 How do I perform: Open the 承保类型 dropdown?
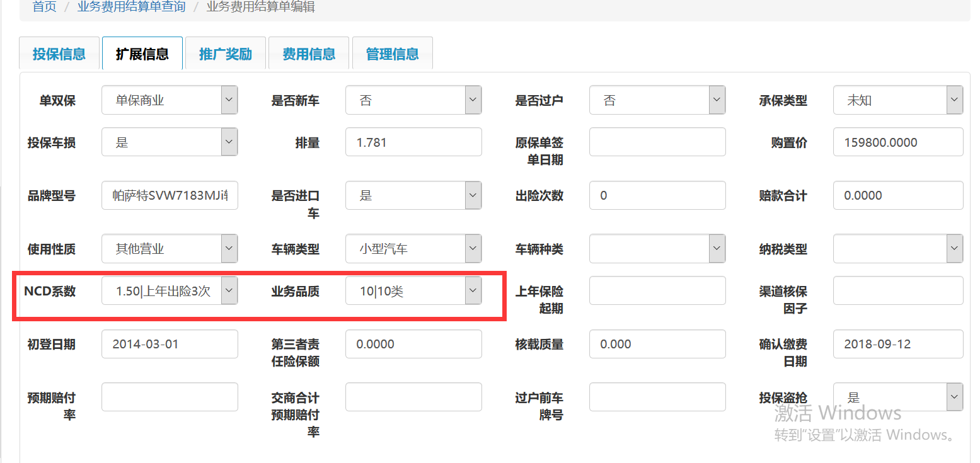point(898,100)
